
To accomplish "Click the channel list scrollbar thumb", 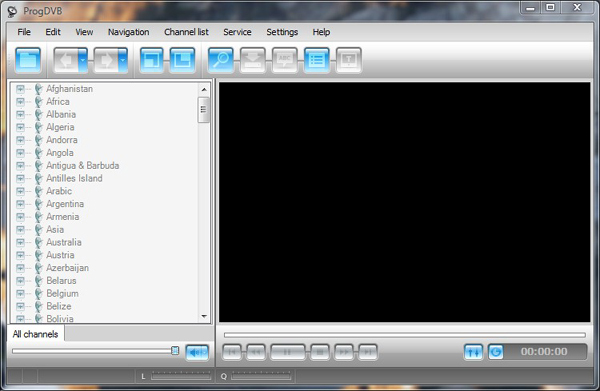I will pyautogui.click(x=204, y=110).
